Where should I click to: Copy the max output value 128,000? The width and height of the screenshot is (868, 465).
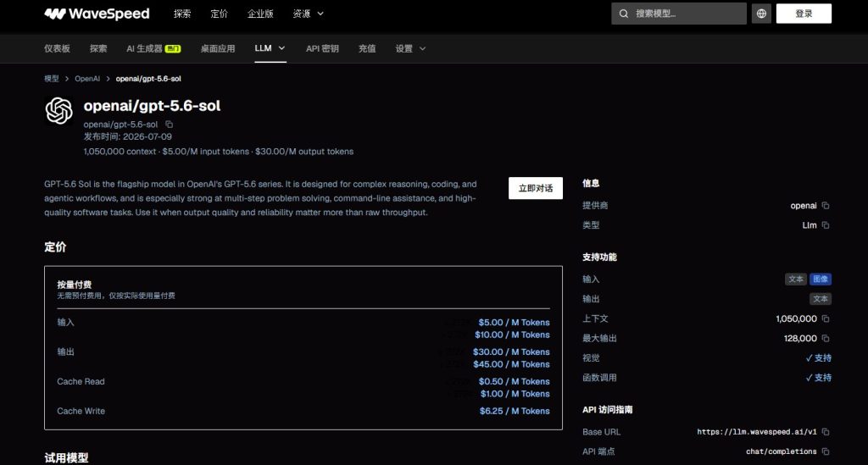pos(826,339)
